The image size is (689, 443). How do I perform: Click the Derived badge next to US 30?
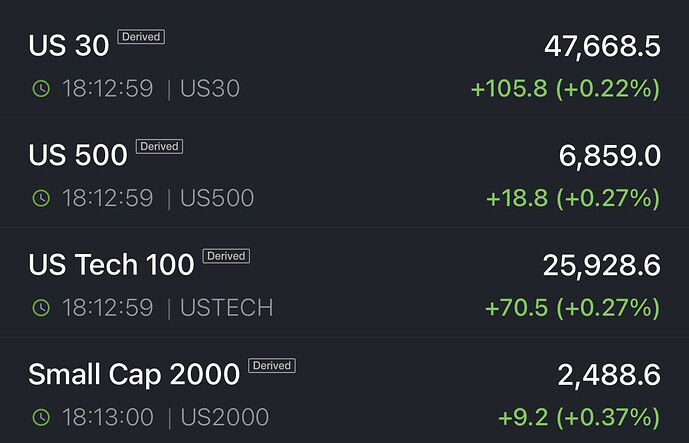click(140, 37)
